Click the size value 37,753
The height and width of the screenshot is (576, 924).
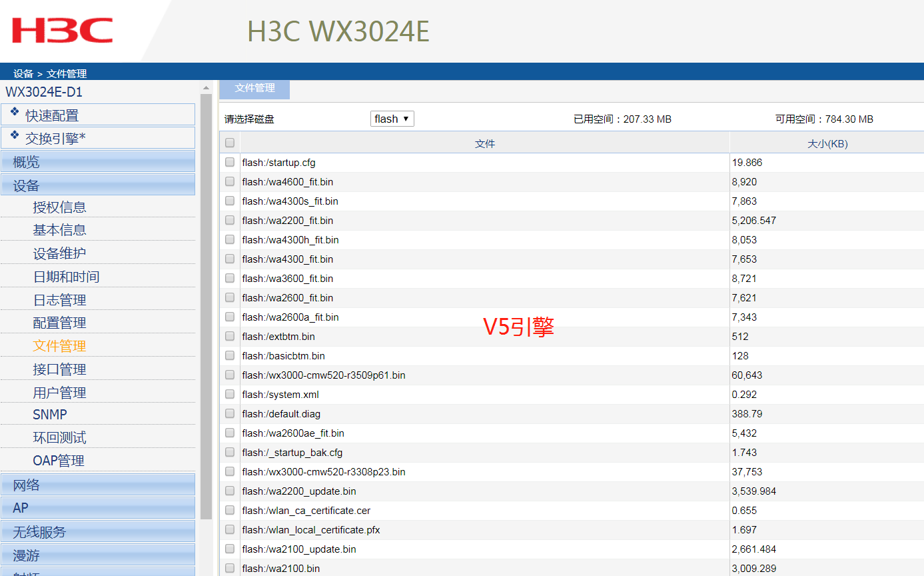pyautogui.click(x=747, y=472)
